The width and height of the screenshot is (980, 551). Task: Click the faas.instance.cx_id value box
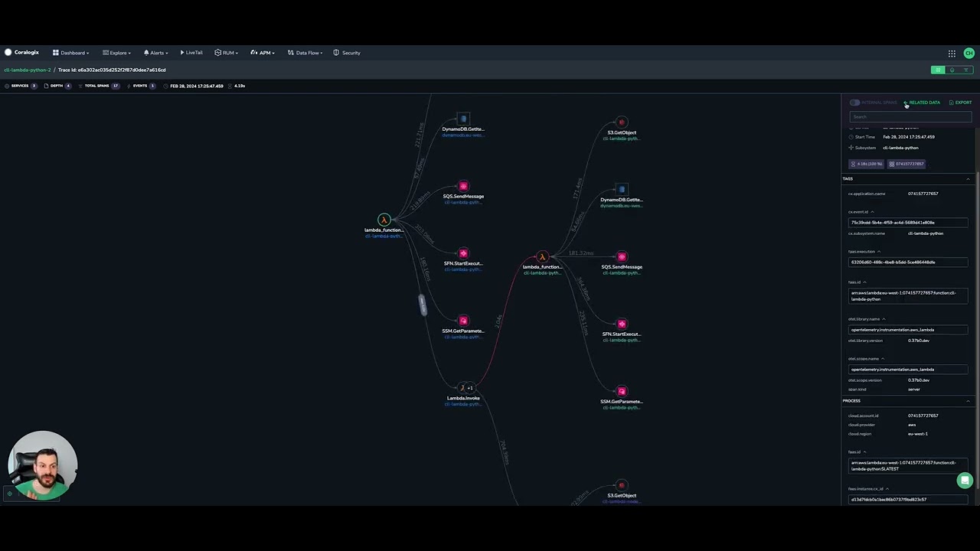click(x=908, y=500)
